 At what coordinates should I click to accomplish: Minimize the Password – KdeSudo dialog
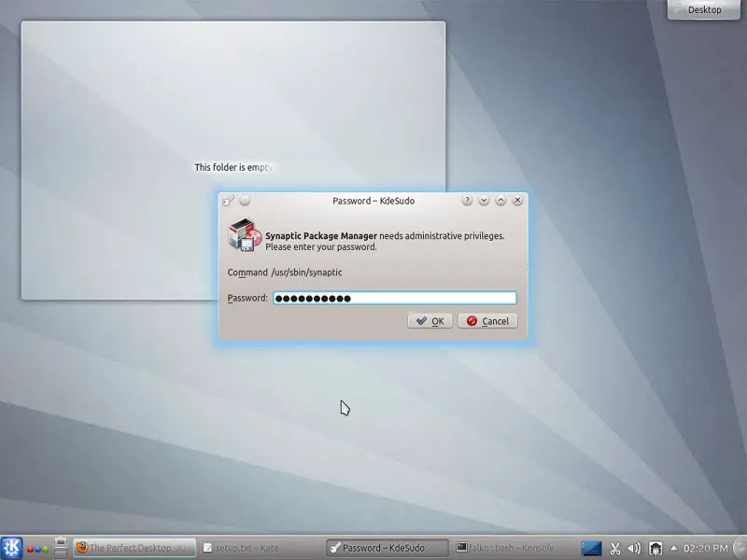tap(484, 201)
